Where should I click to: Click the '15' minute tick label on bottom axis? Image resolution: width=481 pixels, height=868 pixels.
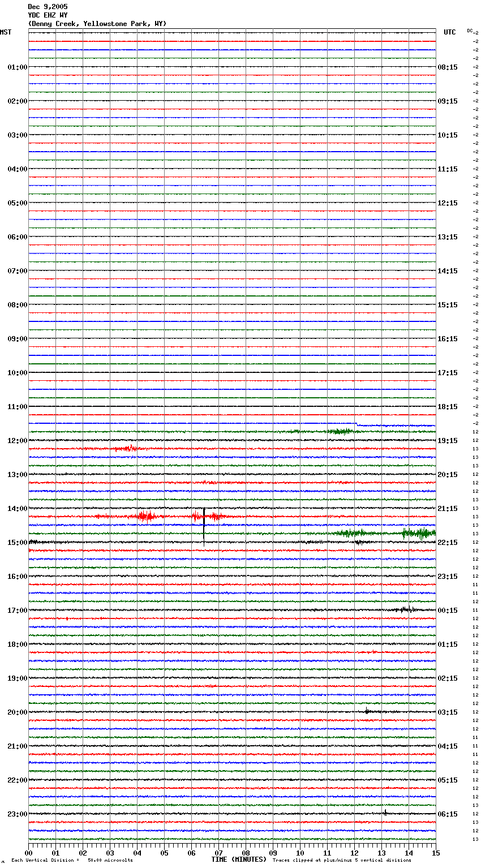coord(436,853)
